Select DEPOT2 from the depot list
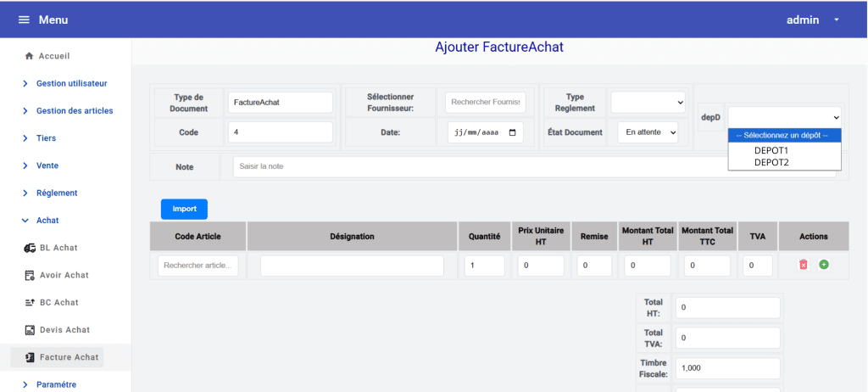This screenshot has height=392, width=868. point(771,162)
